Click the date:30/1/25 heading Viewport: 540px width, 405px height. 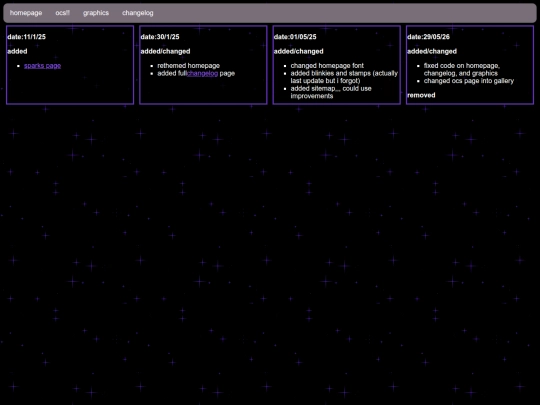[x=160, y=37]
